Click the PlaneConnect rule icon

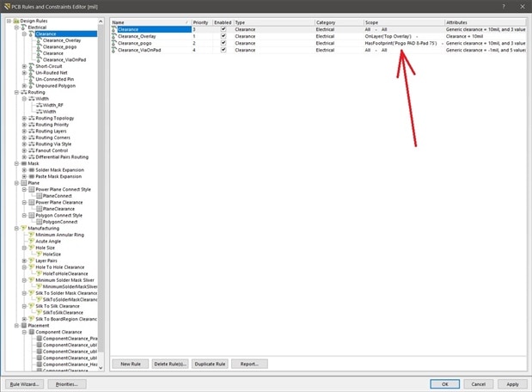tap(40, 196)
